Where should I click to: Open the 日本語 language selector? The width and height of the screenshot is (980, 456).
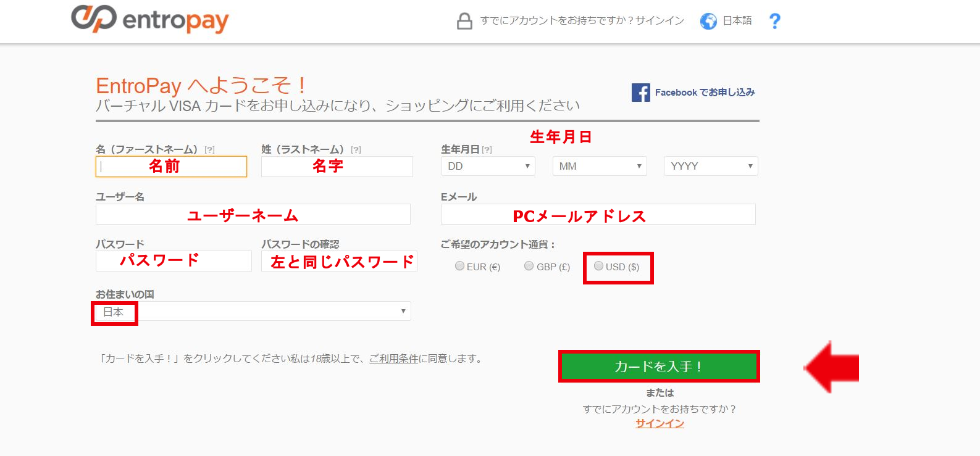[737, 21]
